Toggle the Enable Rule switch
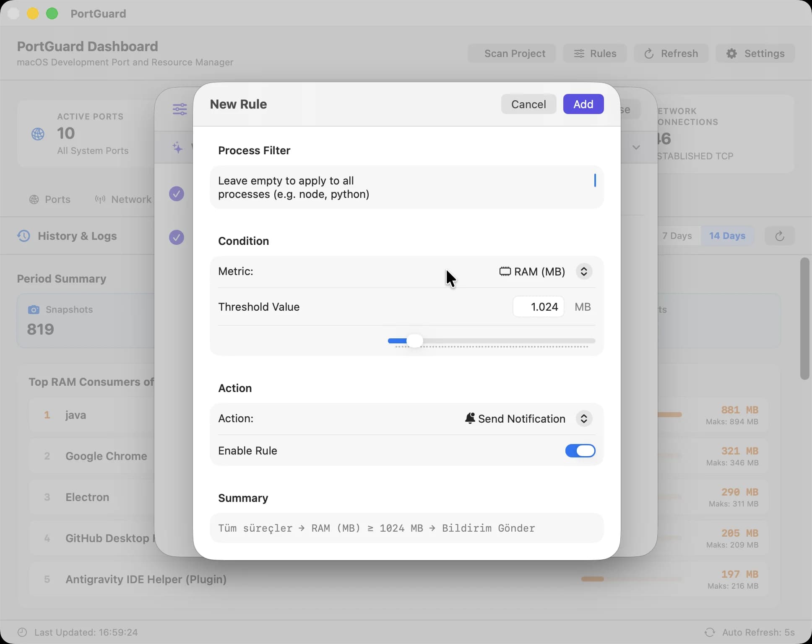The width and height of the screenshot is (812, 644). (x=580, y=451)
